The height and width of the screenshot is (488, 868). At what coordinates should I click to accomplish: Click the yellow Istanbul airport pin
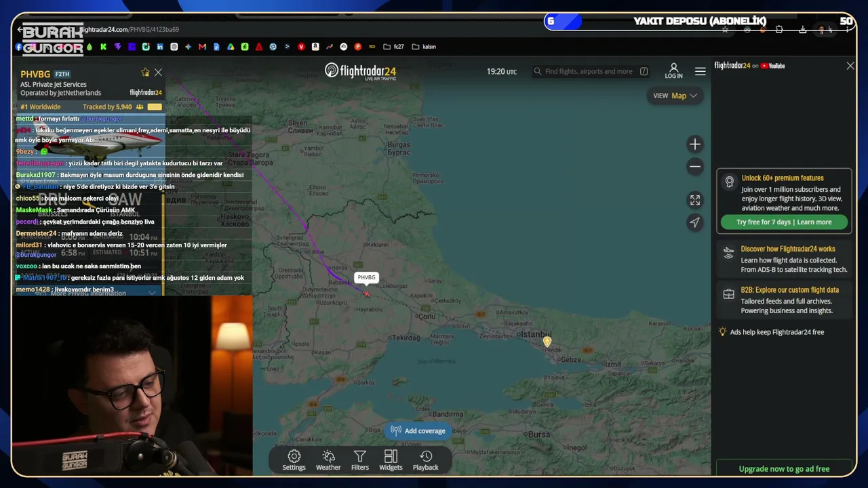click(x=547, y=342)
